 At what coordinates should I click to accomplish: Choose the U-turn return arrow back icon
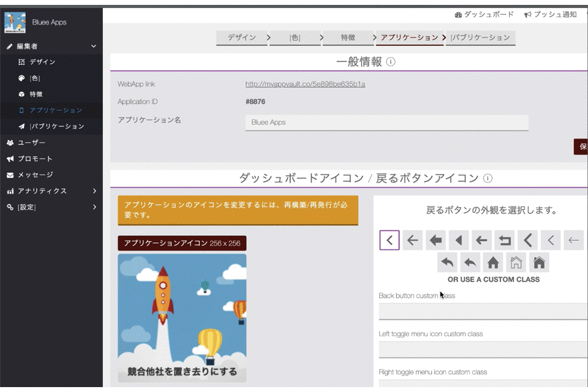point(506,241)
